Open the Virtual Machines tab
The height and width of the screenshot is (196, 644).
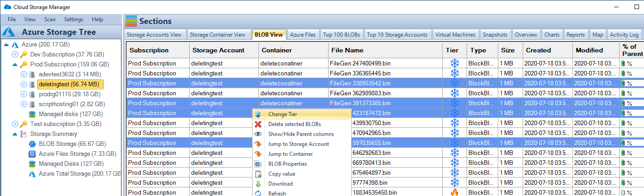coord(455,35)
